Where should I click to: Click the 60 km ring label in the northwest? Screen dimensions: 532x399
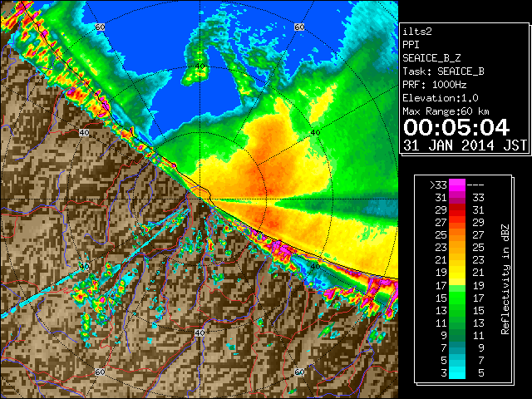pos(100,27)
